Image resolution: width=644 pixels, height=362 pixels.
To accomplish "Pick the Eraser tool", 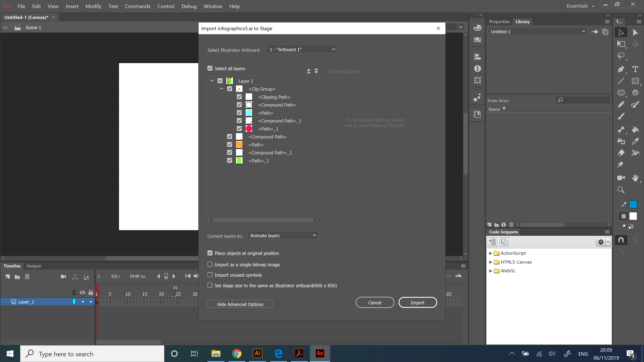I will 621,153.
